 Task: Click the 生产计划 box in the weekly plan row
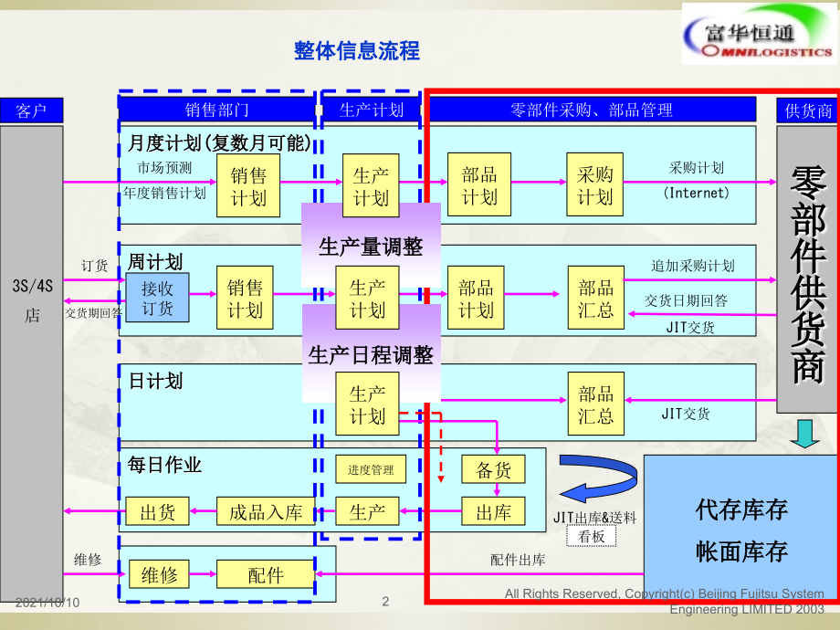pos(367,298)
